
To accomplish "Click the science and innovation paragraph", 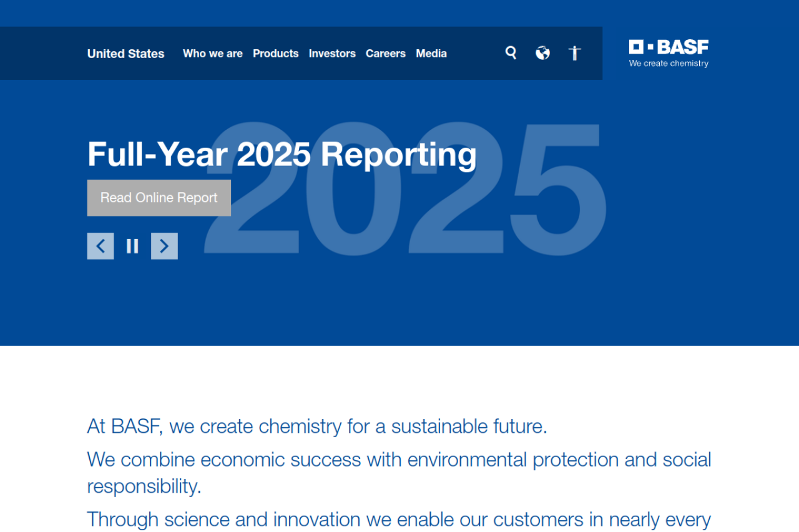I will [x=398, y=519].
